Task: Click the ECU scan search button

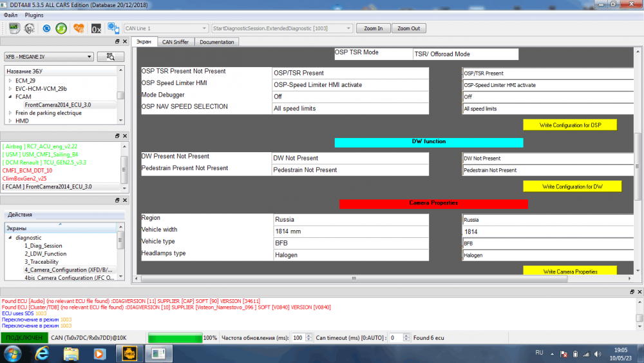Action: [111, 57]
